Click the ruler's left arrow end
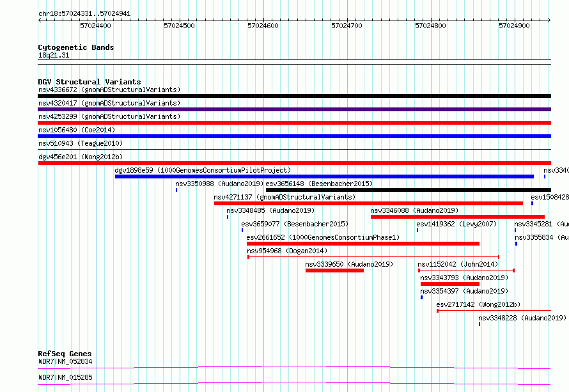This screenshot has width=569, height=392. (40, 20)
